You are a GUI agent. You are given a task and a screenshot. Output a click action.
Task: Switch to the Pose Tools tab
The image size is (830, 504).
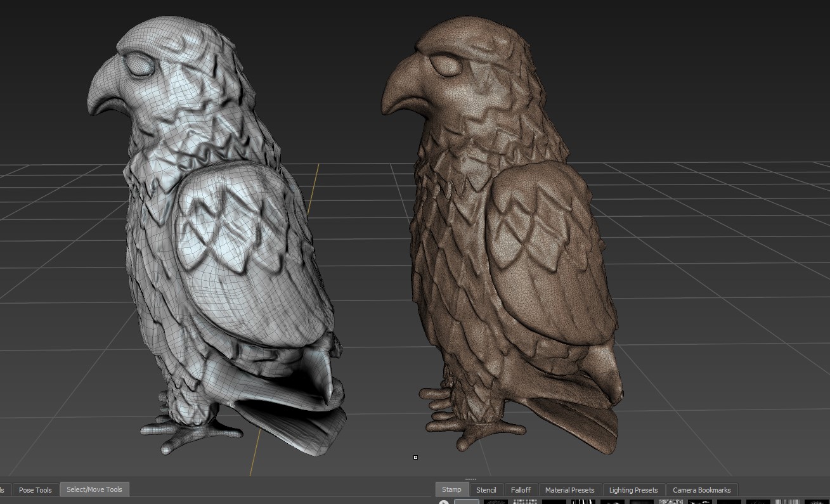(x=35, y=489)
